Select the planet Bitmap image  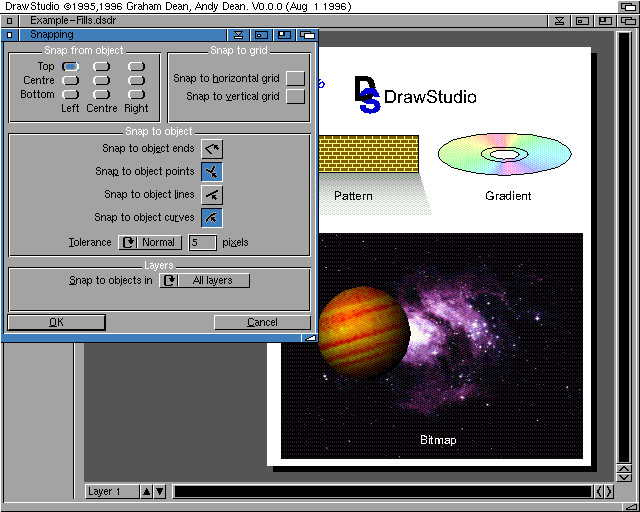(364, 333)
